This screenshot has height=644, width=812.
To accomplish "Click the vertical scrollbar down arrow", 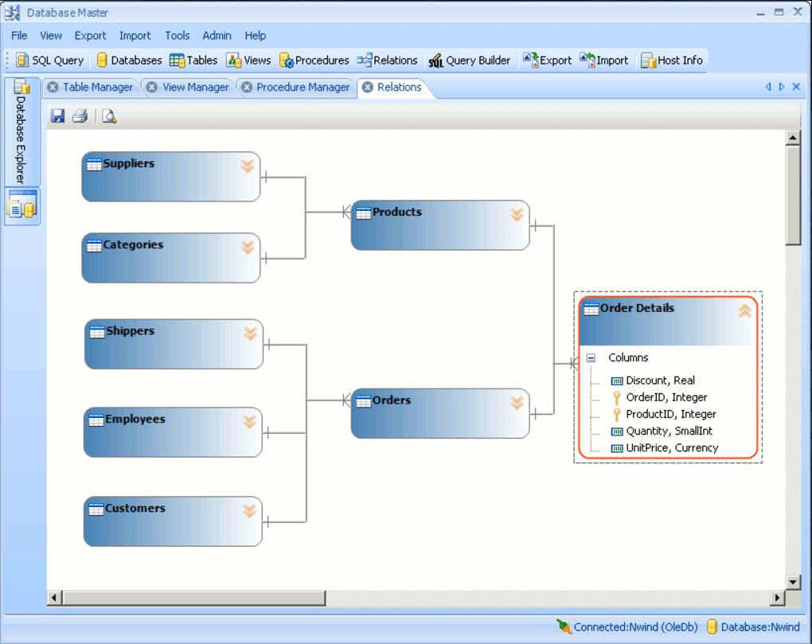I will [x=793, y=582].
